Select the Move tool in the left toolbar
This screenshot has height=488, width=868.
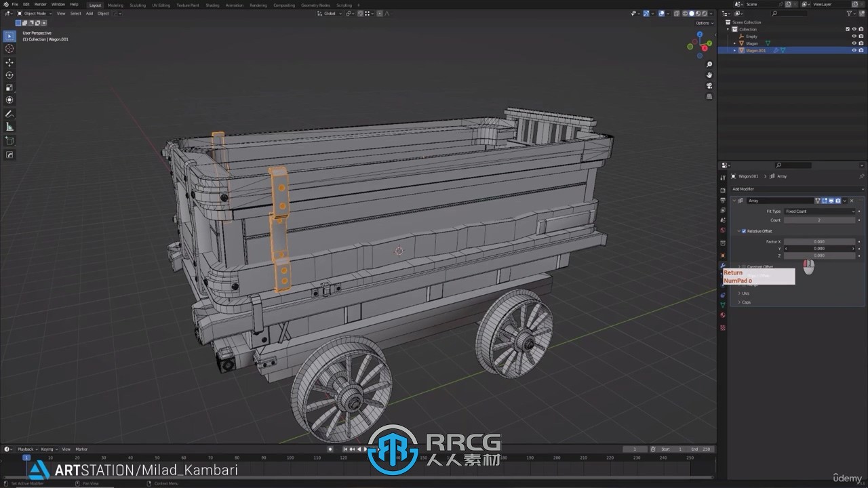[x=9, y=62]
